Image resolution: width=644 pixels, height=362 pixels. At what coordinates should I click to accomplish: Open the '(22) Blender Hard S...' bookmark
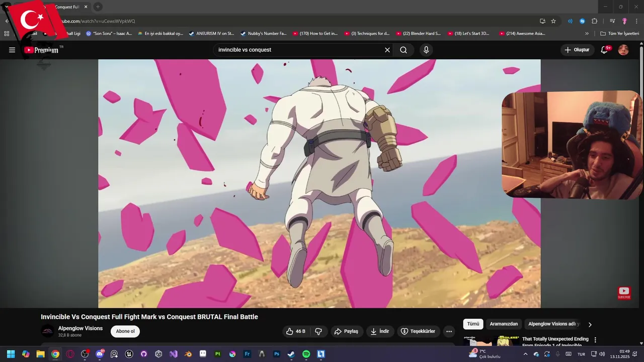tap(419, 34)
